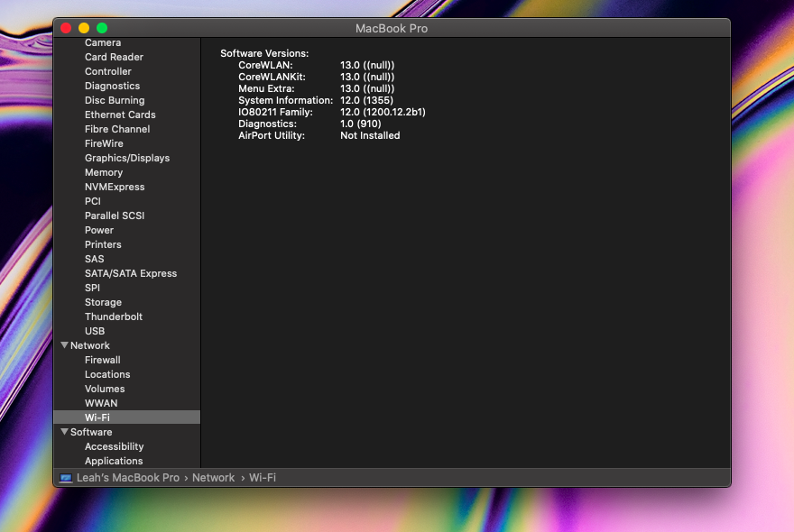Collapse the Software section triangle
This screenshot has width=794, height=532.
tap(64, 432)
